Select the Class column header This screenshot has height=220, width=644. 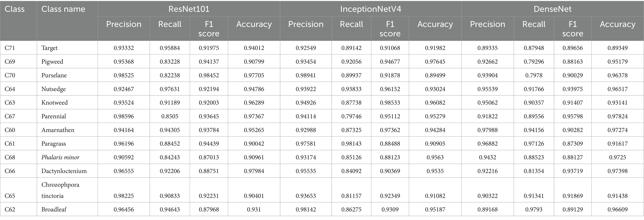[x=14, y=9]
